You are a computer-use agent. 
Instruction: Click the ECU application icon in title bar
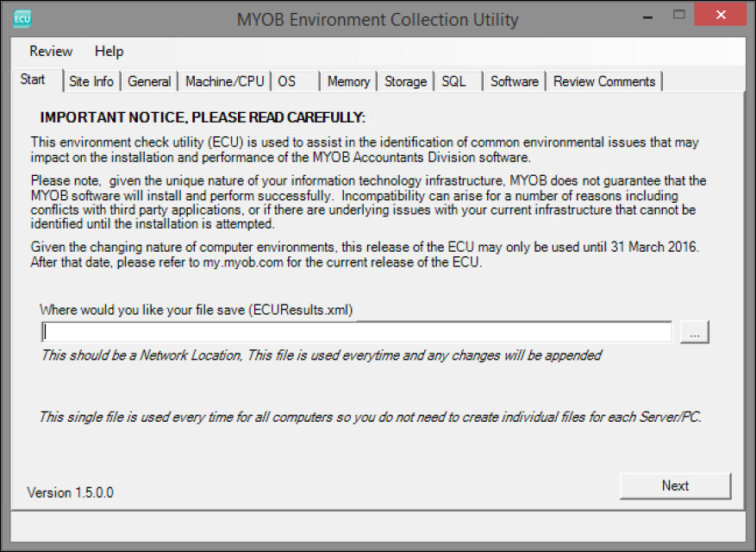(22, 17)
